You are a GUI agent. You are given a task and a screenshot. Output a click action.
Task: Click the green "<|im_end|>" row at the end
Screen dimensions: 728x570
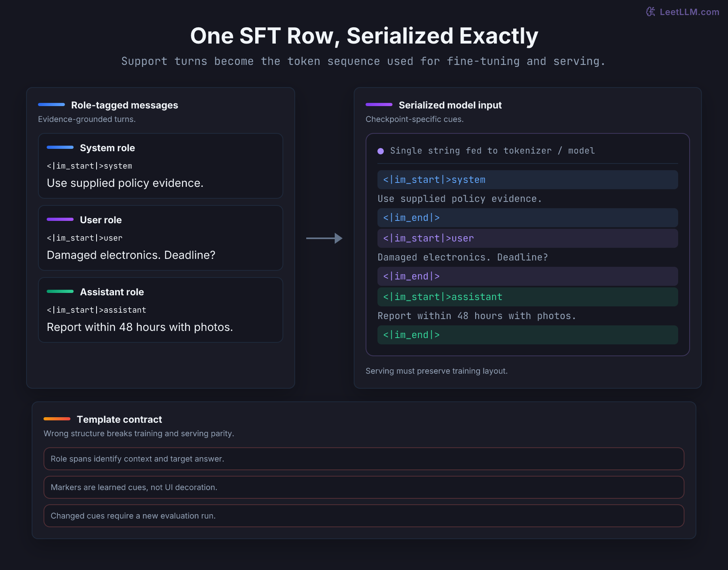(527, 335)
